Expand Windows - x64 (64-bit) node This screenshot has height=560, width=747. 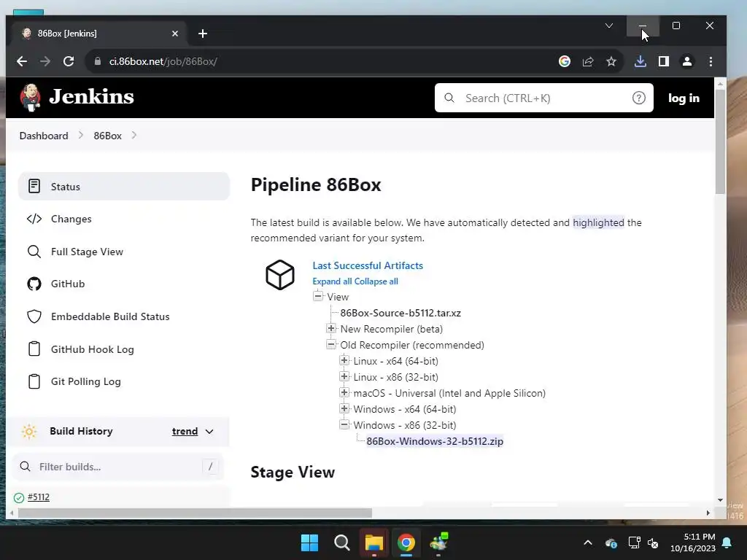point(344,408)
